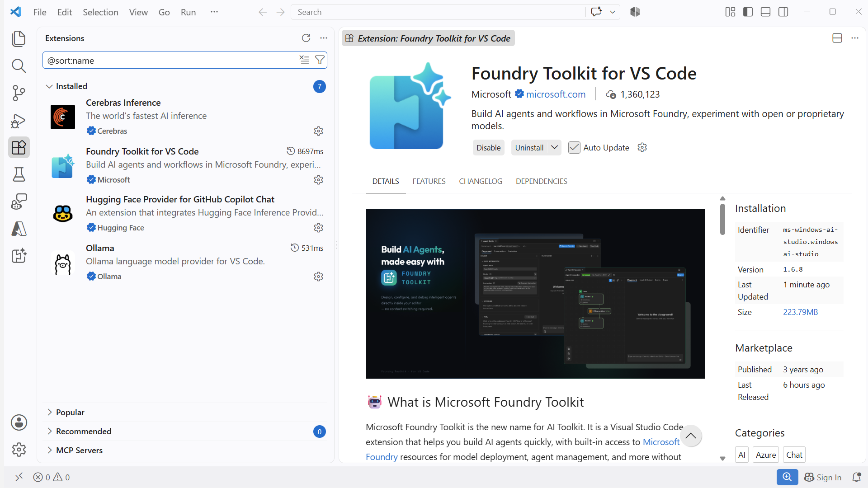Click the title bar Search command center
This screenshot has width=868, height=488.
pos(438,12)
